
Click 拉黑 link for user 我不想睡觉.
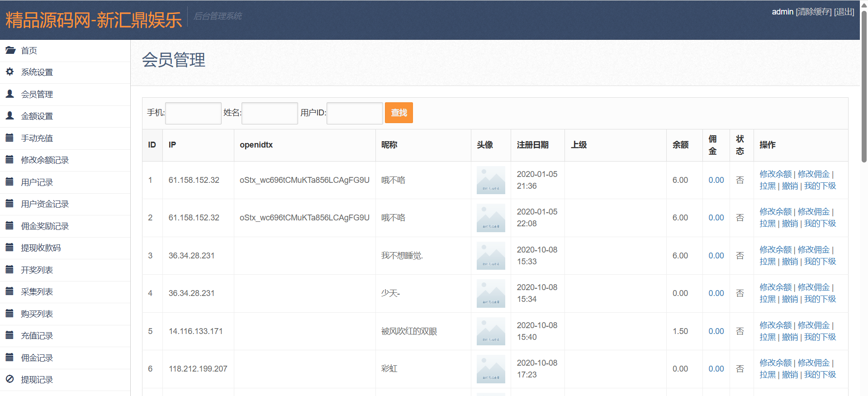(x=767, y=262)
